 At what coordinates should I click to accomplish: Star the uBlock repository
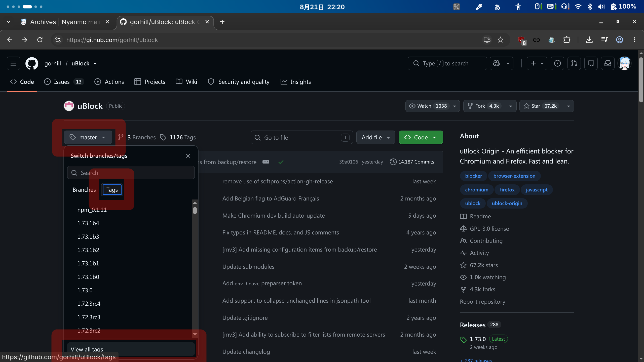tap(541, 106)
